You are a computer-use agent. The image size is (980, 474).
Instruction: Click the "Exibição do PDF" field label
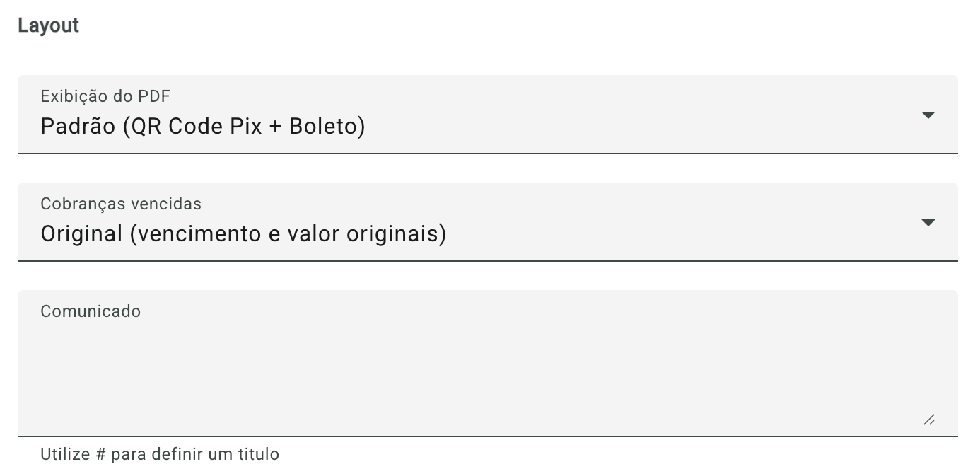tap(105, 96)
